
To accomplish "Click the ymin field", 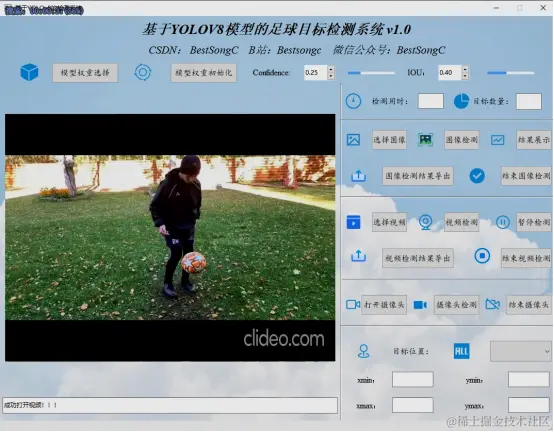I will point(529,380).
